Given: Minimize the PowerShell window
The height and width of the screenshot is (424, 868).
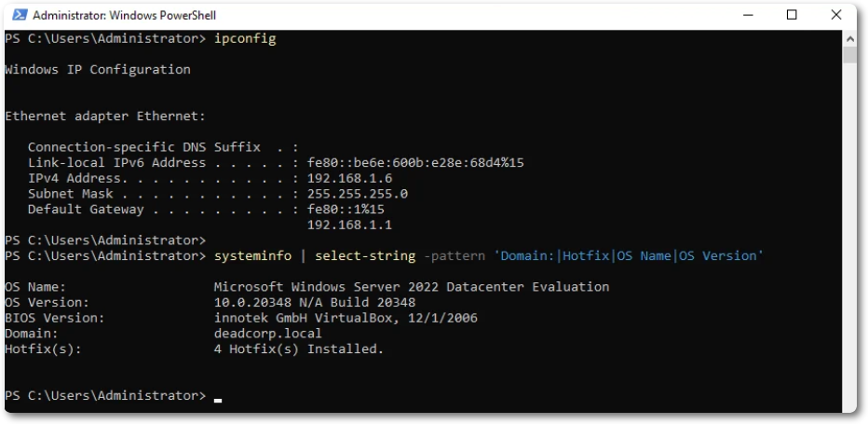Looking at the screenshot, I should [x=749, y=16].
